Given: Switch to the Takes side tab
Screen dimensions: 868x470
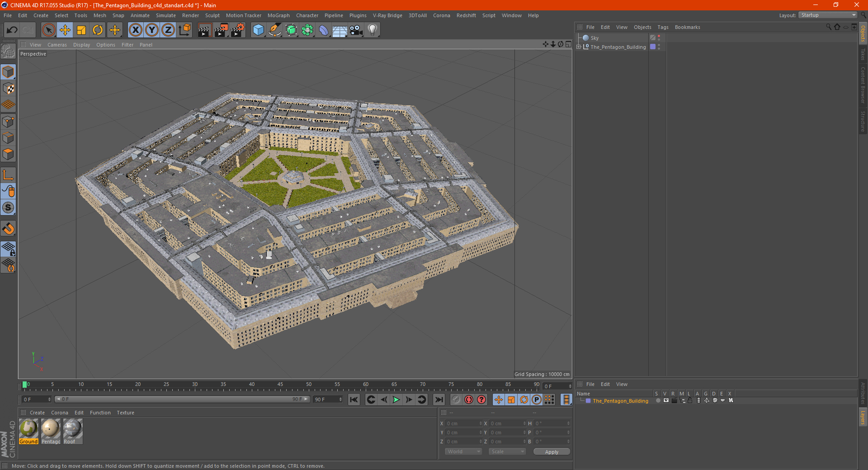Looking at the screenshot, I should (x=863, y=54).
